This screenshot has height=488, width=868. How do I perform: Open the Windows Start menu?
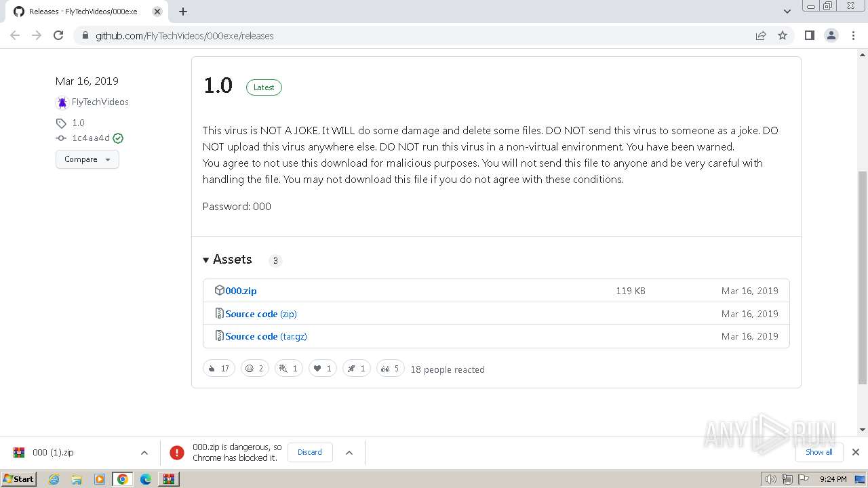click(x=19, y=479)
